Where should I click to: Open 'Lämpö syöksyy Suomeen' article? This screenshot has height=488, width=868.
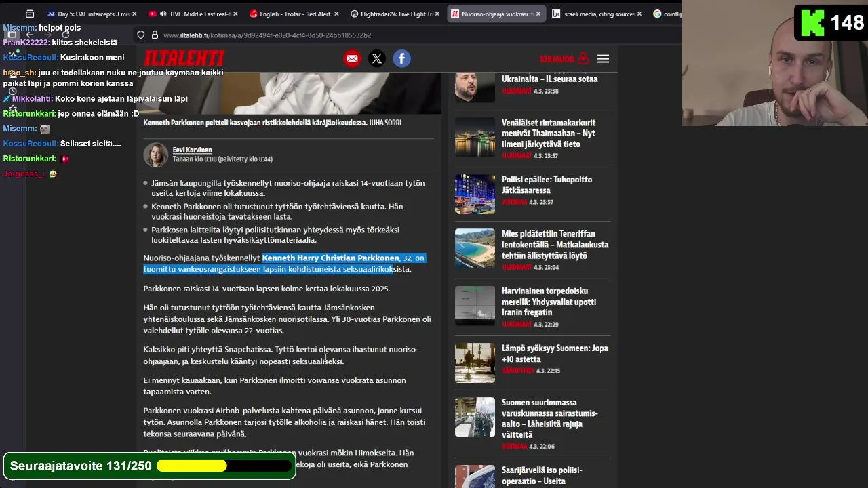tap(555, 354)
